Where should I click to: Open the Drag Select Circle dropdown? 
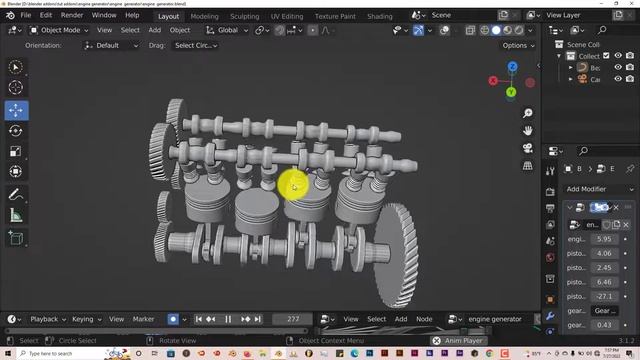click(196, 45)
